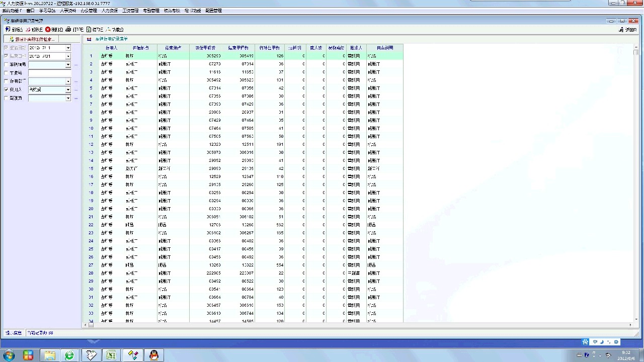Image resolution: width=644 pixels, height=362 pixels.
Task: Open the 办公管理 menu
Action: [x=89, y=11]
